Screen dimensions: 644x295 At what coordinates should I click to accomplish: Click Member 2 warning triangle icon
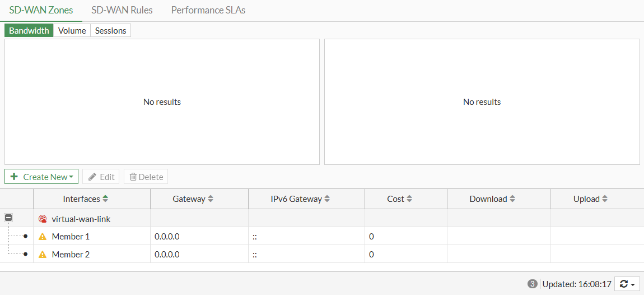(43, 255)
